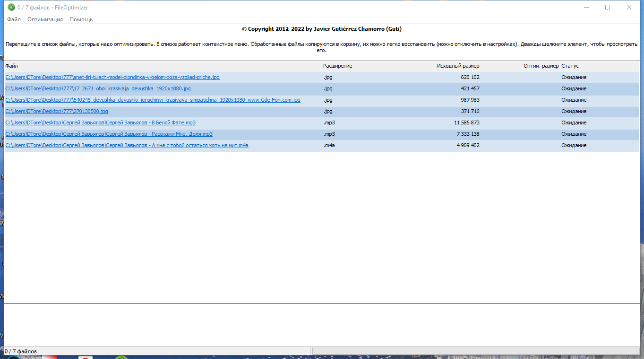Select the 640245_devushka Gde-Fon.com.jpg file link

[x=153, y=100]
